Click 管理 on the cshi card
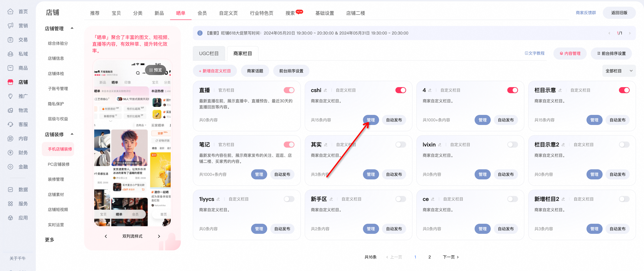Screen dimensions: 644x271 (x=371, y=120)
